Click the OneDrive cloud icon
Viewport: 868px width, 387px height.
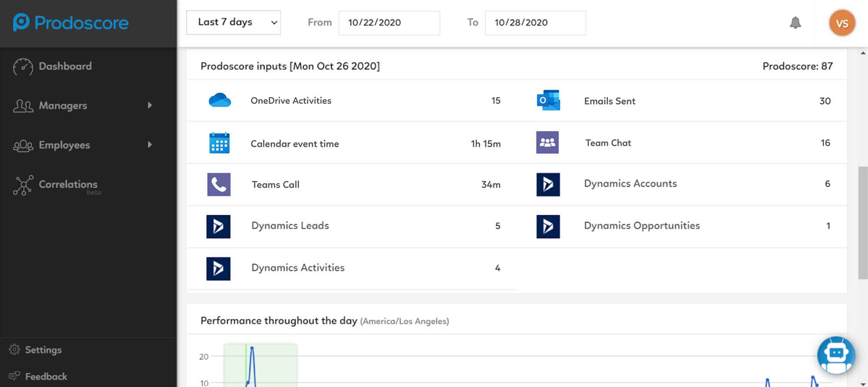click(220, 100)
